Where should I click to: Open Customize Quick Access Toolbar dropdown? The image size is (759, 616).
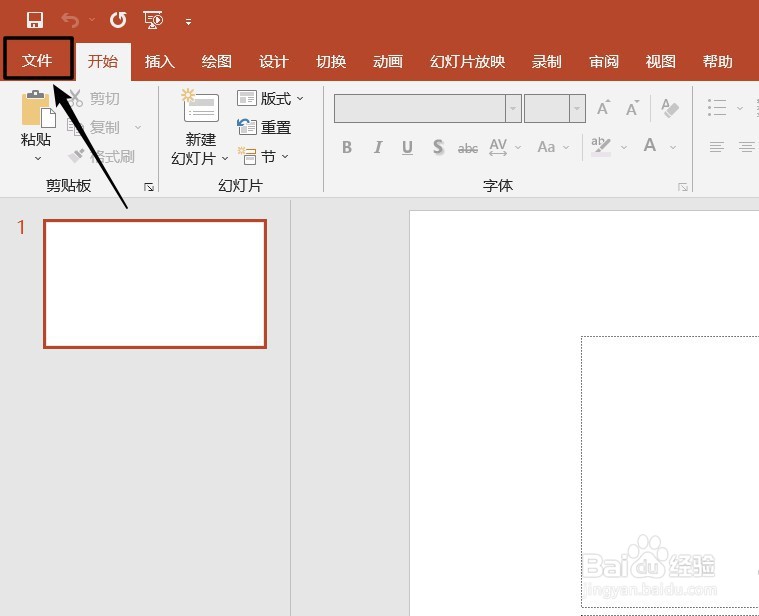click(188, 22)
